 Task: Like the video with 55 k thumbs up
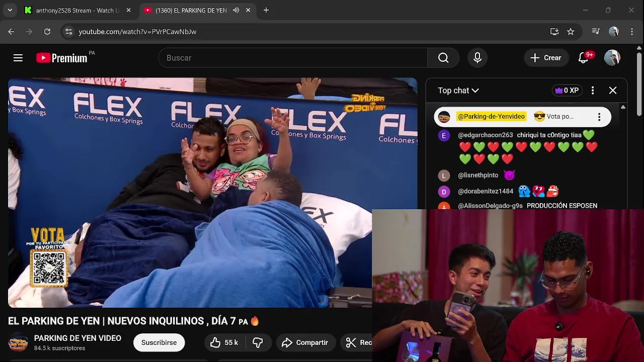click(224, 342)
